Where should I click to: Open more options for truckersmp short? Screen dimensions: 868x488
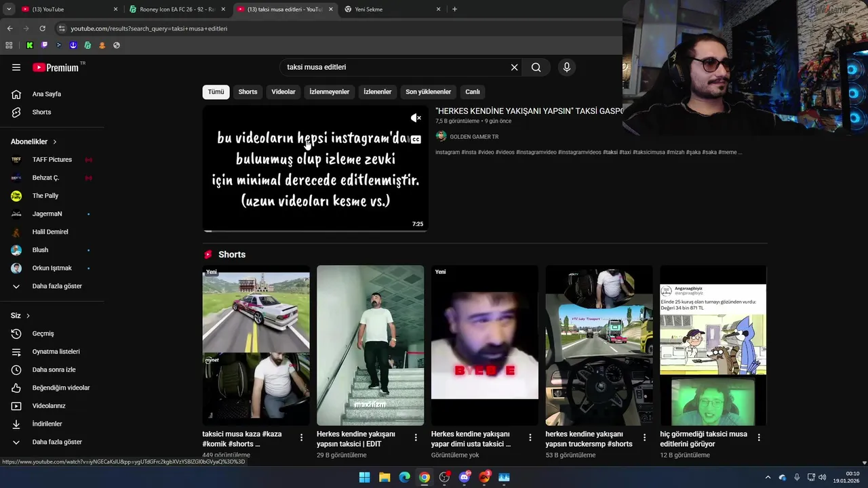[644, 438]
